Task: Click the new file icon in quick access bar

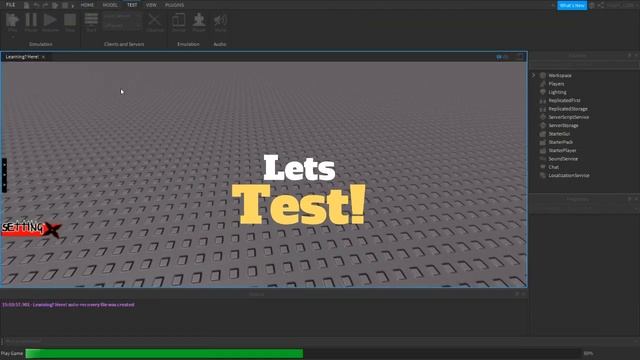Action: (26, 5)
